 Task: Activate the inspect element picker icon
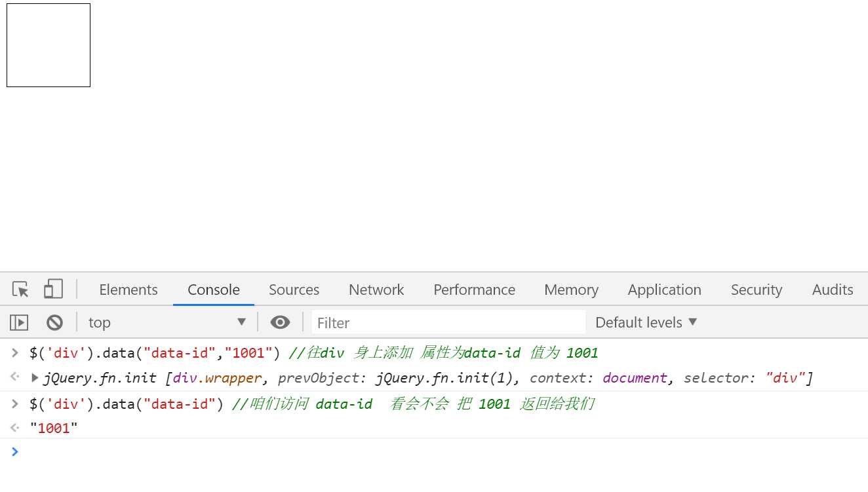20,290
